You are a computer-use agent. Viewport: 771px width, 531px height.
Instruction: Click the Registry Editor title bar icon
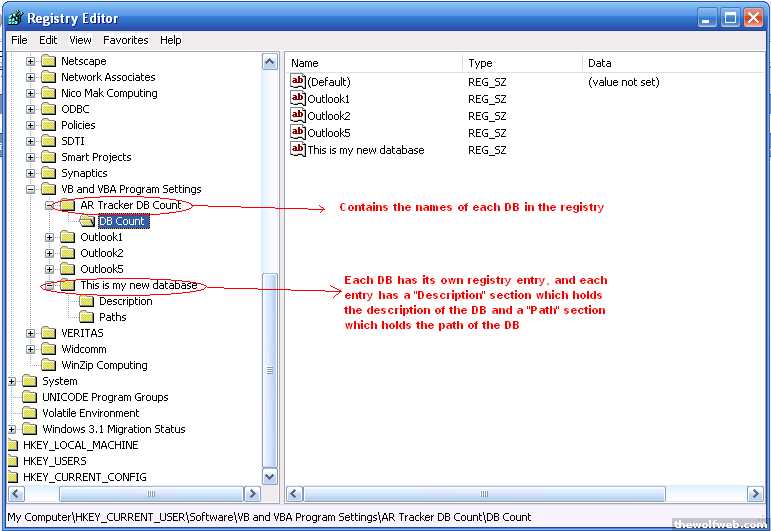coord(13,17)
